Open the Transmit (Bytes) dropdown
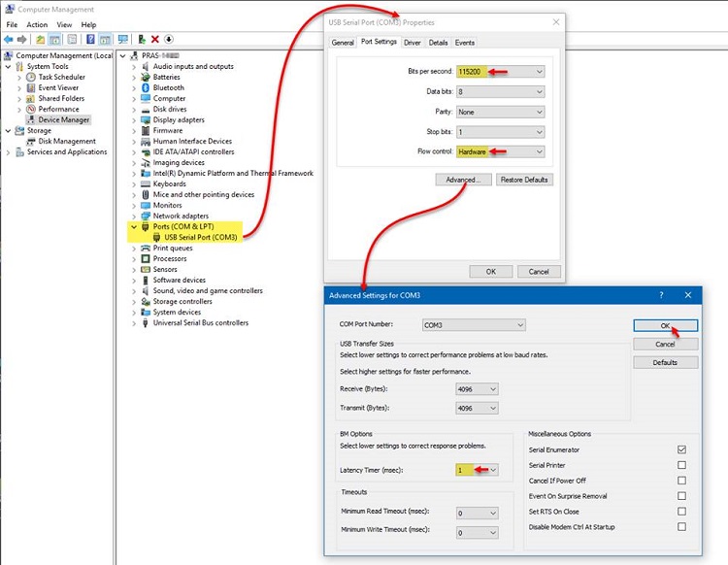This screenshot has width=728, height=565. pos(477,408)
